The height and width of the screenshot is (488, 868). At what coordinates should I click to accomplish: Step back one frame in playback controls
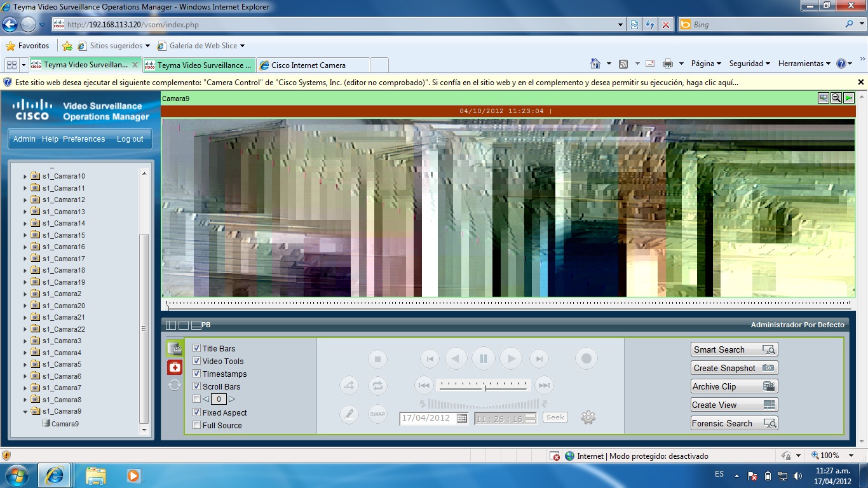[x=430, y=359]
